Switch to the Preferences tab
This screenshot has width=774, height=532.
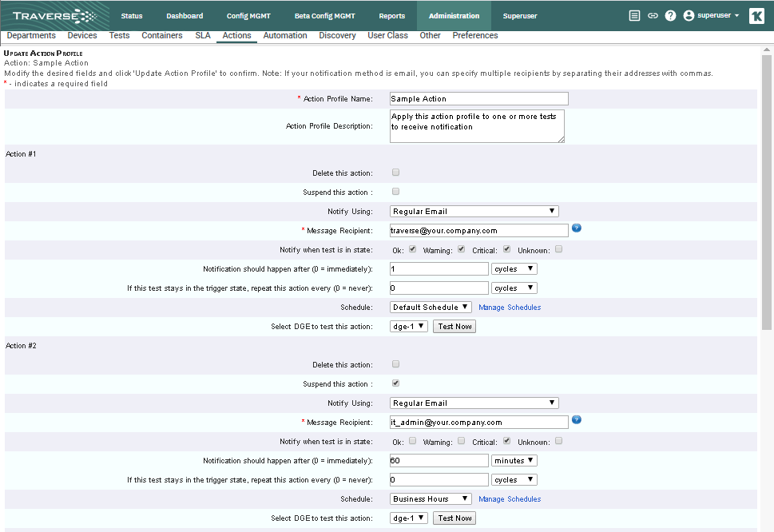[x=475, y=35]
